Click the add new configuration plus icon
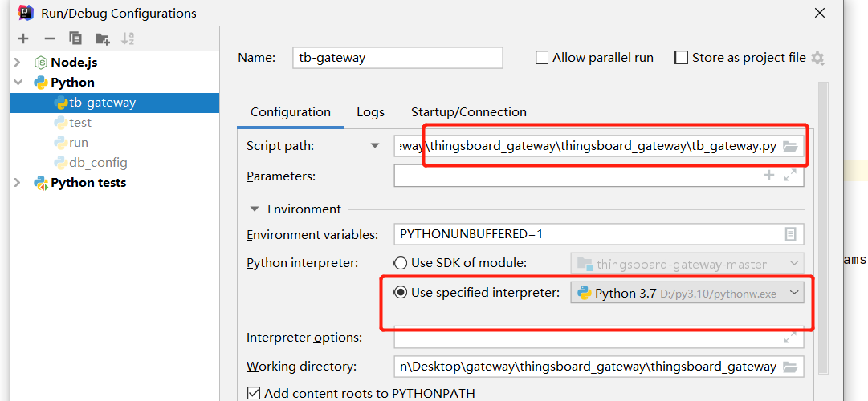 point(23,38)
